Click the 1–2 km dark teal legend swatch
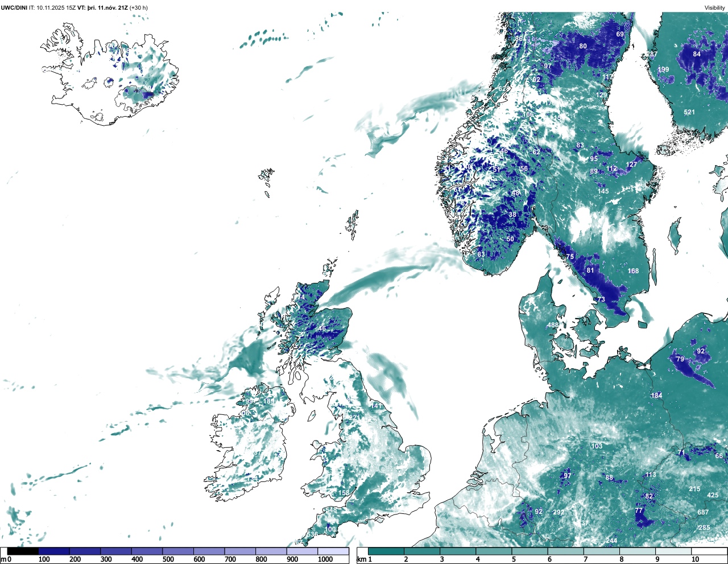This screenshot has width=728, height=564. point(386,551)
